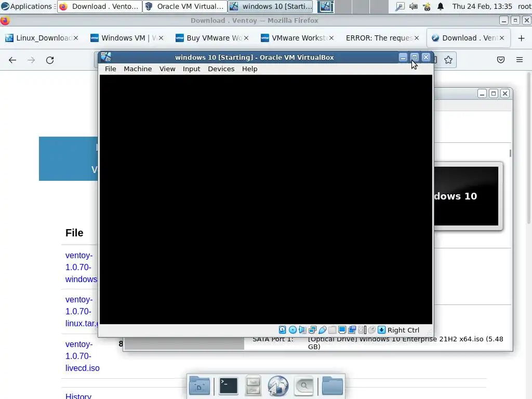This screenshot has height=399, width=532.
Task: Launch the web browser from the dock
Action: 278,386
